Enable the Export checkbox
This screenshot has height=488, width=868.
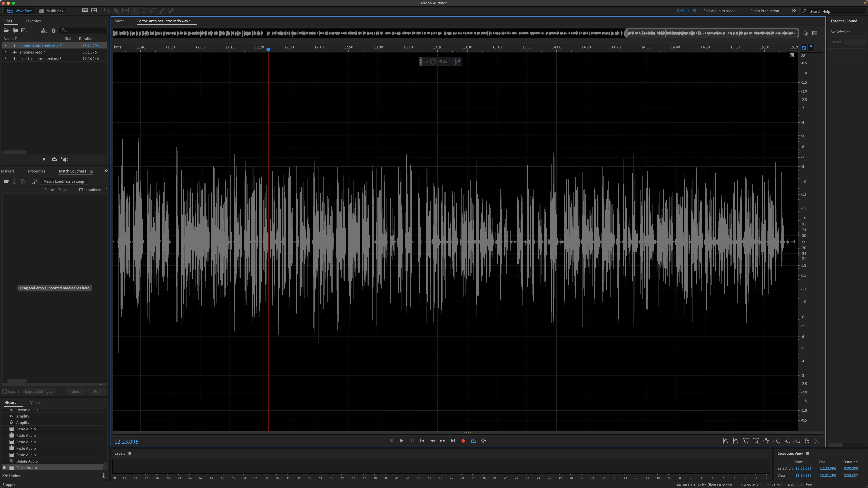tap(5, 391)
